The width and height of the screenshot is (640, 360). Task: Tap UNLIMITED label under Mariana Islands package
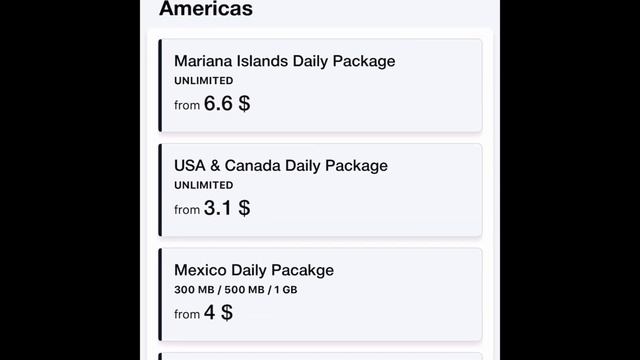pyautogui.click(x=204, y=80)
